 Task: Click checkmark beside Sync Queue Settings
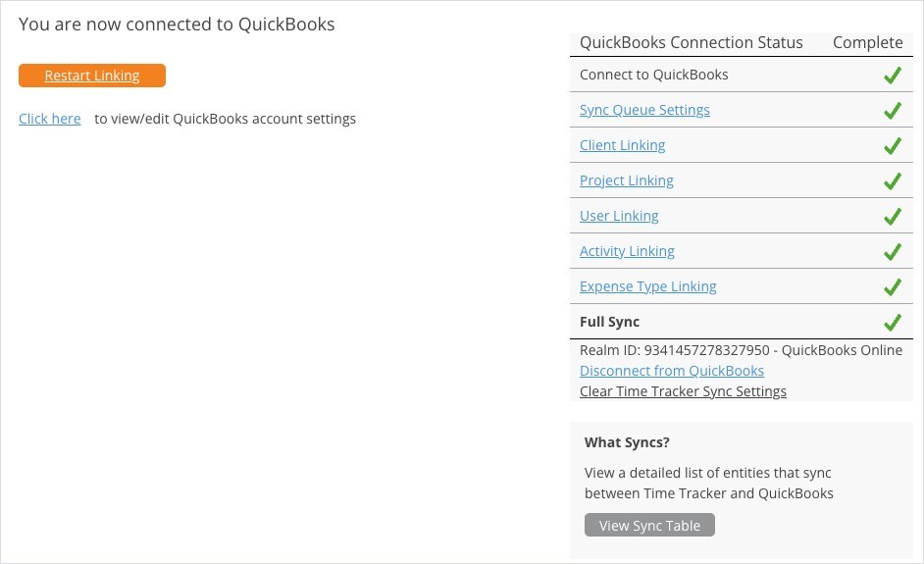(x=893, y=111)
